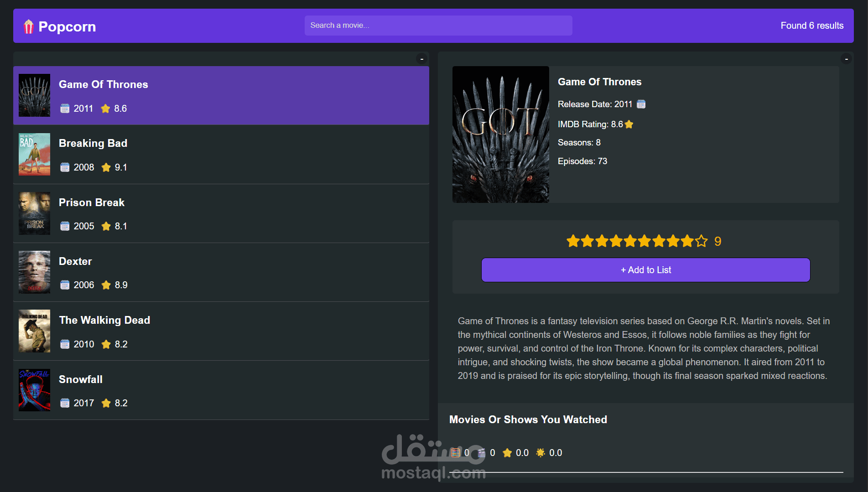Rate the show 5 stars

point(630,241)
